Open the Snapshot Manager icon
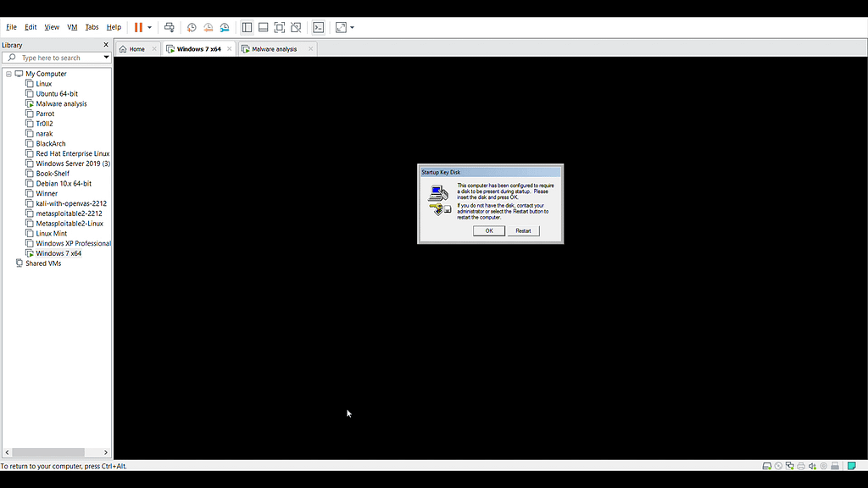 225,27
